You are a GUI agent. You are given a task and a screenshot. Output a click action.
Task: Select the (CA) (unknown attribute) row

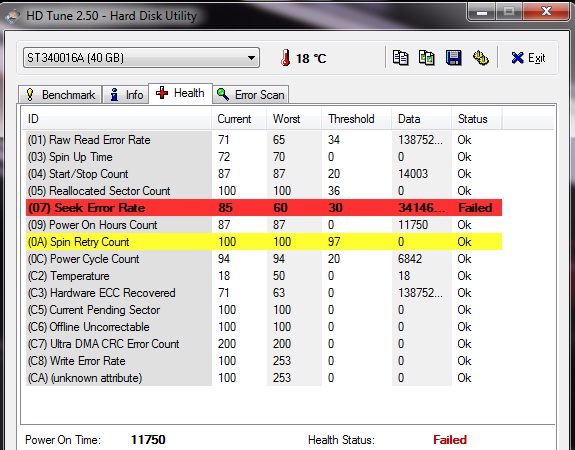264,378
